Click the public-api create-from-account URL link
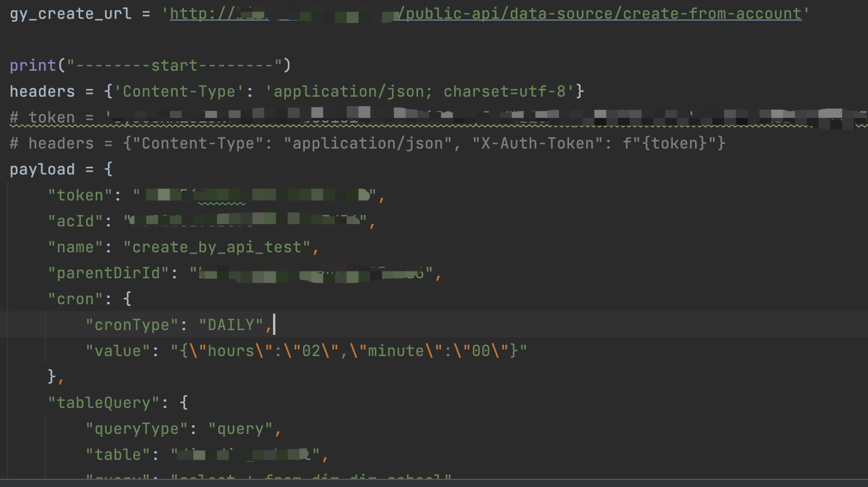Image resolution: width=868 pixels, height=487 pixels. 486,14
